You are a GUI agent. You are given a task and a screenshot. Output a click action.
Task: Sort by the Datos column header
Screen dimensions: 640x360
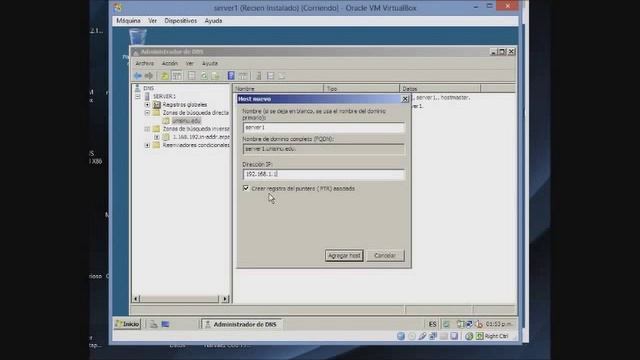440,89
